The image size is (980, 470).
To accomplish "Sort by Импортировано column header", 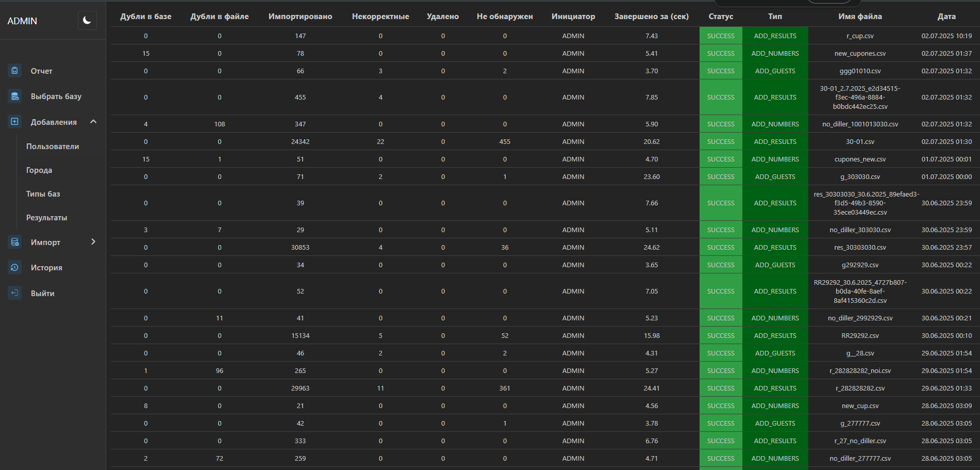I will tap(300, 17).
